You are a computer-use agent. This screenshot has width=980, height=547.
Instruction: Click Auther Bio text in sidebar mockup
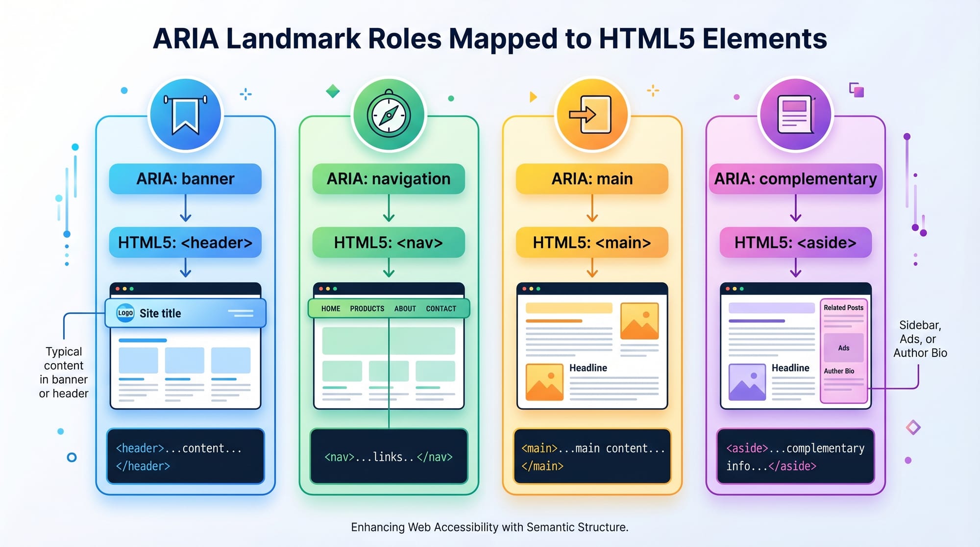click(839, 371)
